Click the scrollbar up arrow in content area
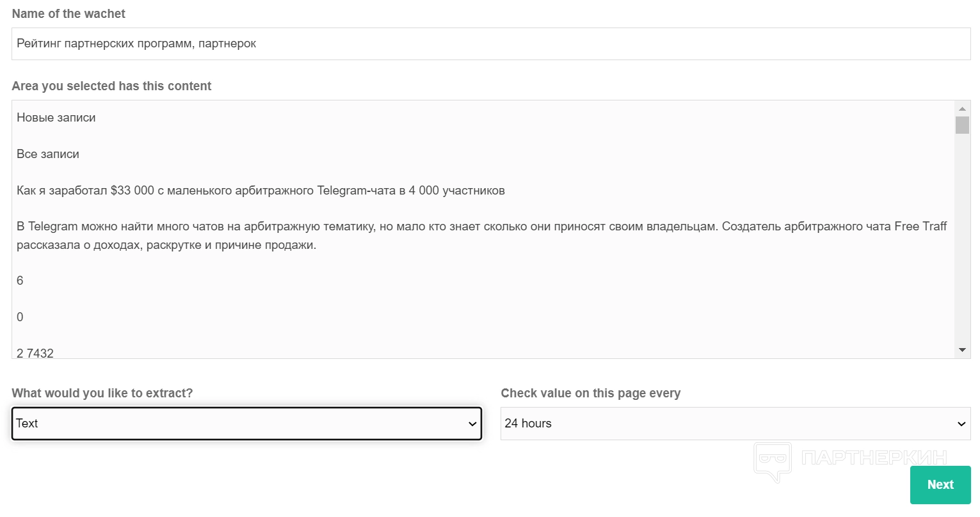Screen dimensions: 980x517 (x=962, y=109)
